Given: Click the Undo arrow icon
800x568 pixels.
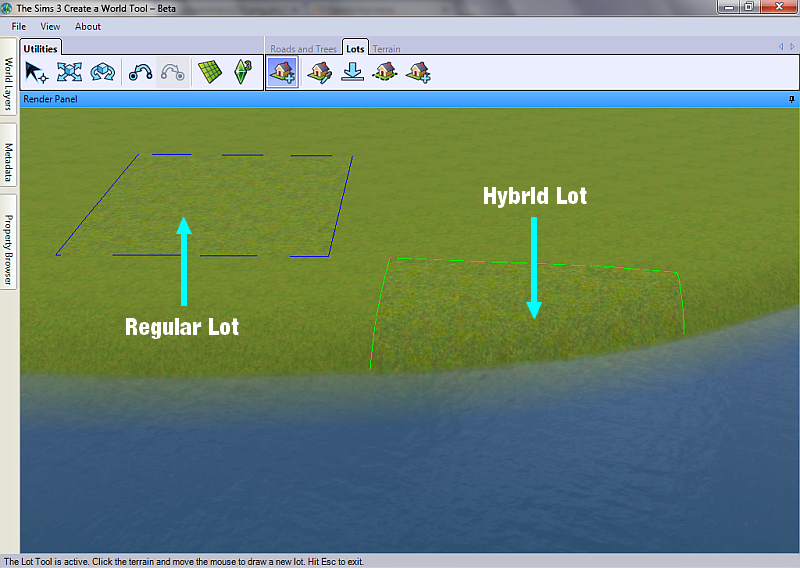Looking at the screenshot, I should [x=140, y=72].
